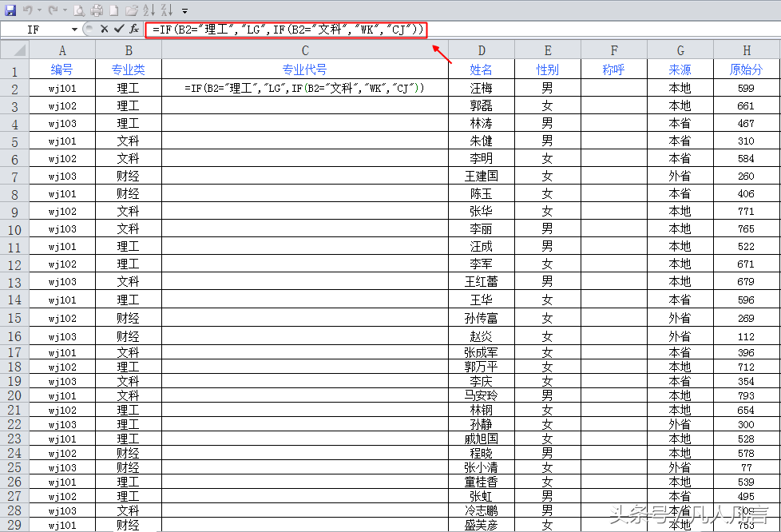
Task: Click the Print Preview icon
Action: (x=79, y=10)
